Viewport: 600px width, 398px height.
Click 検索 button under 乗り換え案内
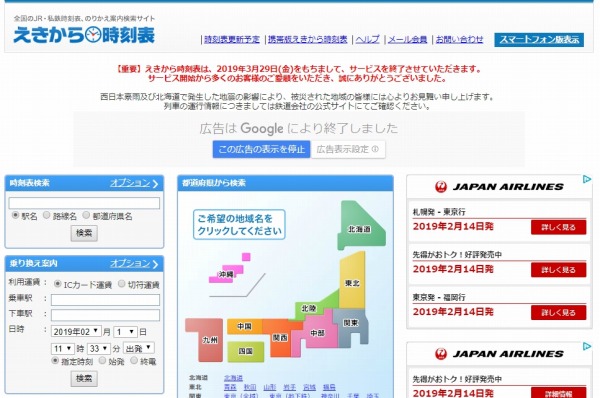(84, 378)
